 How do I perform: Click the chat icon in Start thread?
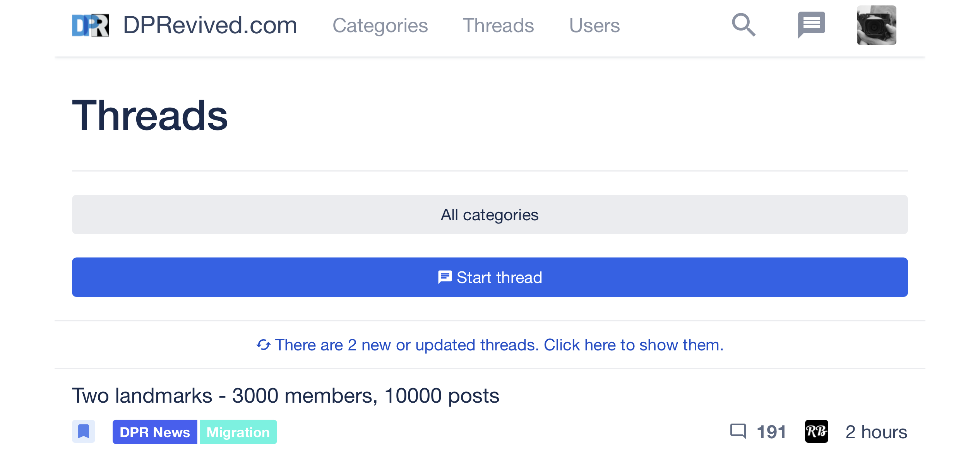445,277
